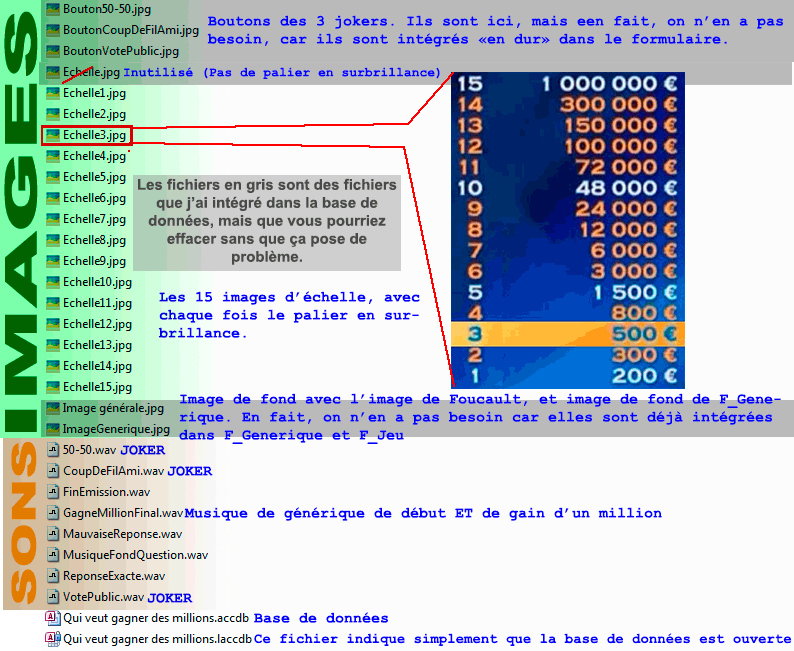Select the Echelle9.jpg image icon

pyautogui.click(x=53, y=261)
